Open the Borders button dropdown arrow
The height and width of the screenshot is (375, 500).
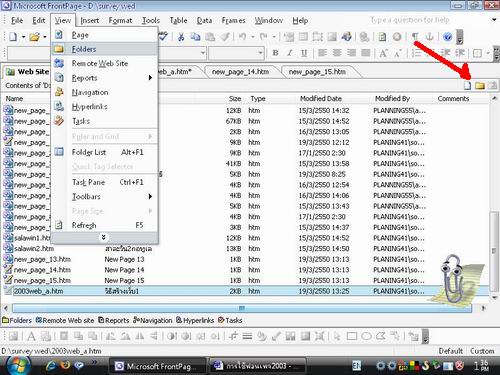coord(488,53)
